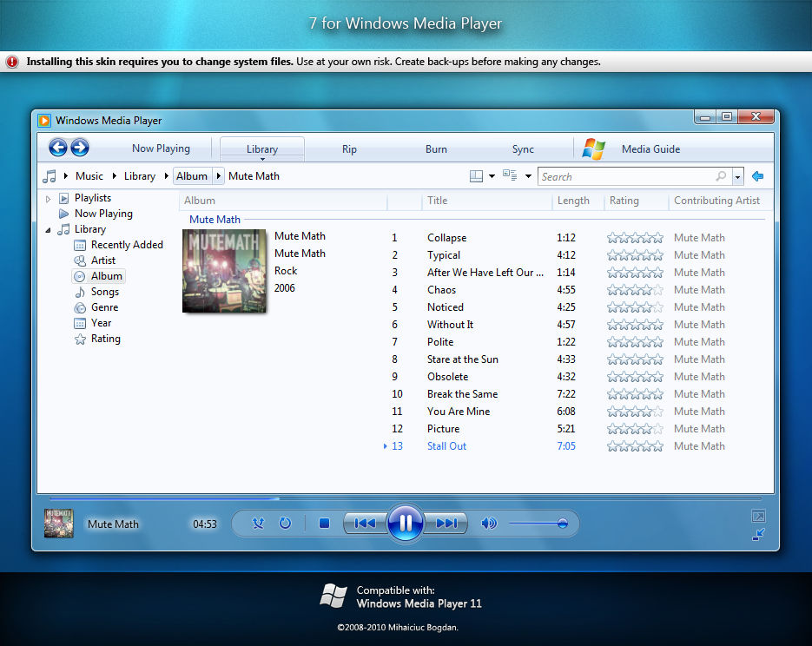Click the Now Playing sidebar icon
Screen dimensions: 812x646
coord(63,214)
